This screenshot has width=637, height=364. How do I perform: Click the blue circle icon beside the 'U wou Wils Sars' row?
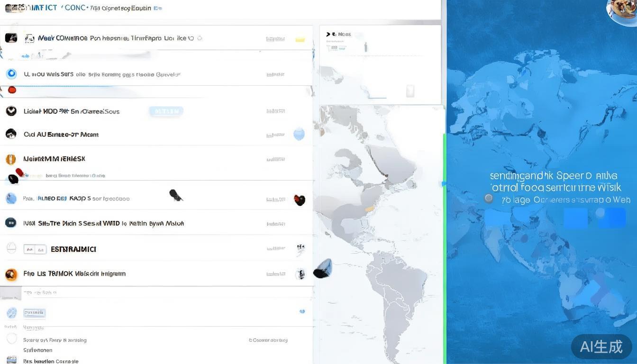tap(11, 74)
